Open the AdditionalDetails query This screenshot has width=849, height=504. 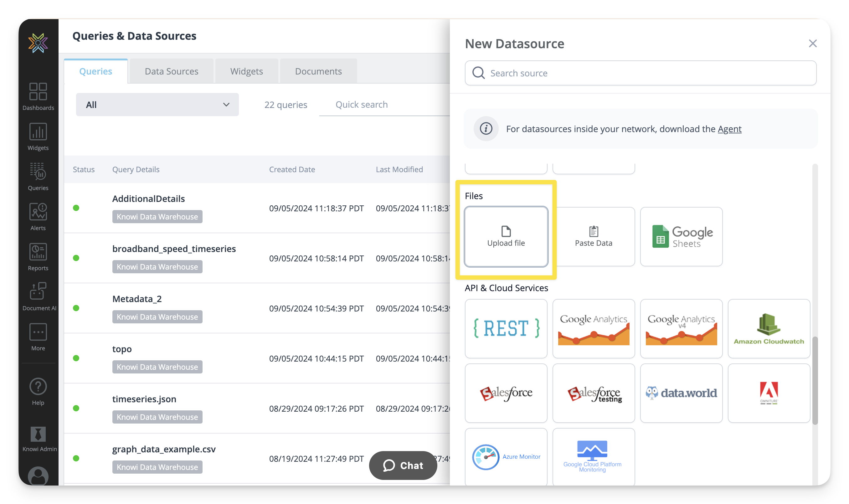pos(148,199)
